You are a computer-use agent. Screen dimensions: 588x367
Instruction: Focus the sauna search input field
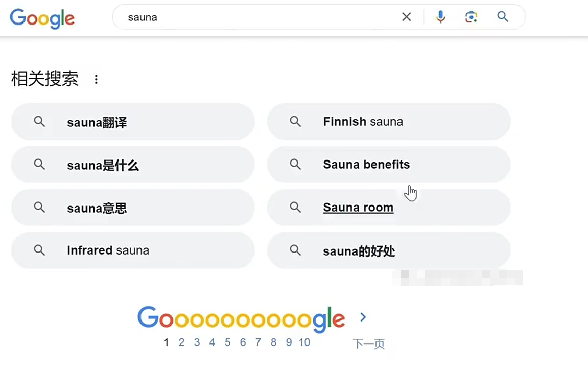[x=258, y=17]
